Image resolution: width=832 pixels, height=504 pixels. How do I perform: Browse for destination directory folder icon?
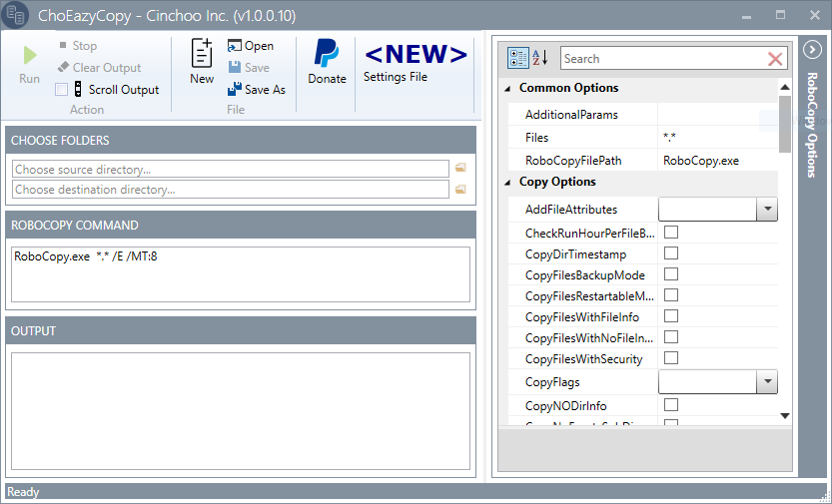[x=460, y=190]
